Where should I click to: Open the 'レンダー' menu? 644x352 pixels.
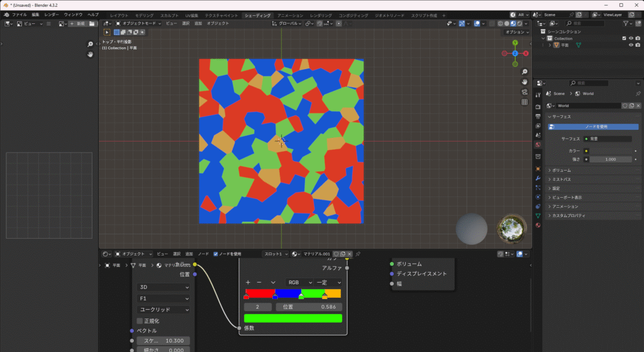52,15
